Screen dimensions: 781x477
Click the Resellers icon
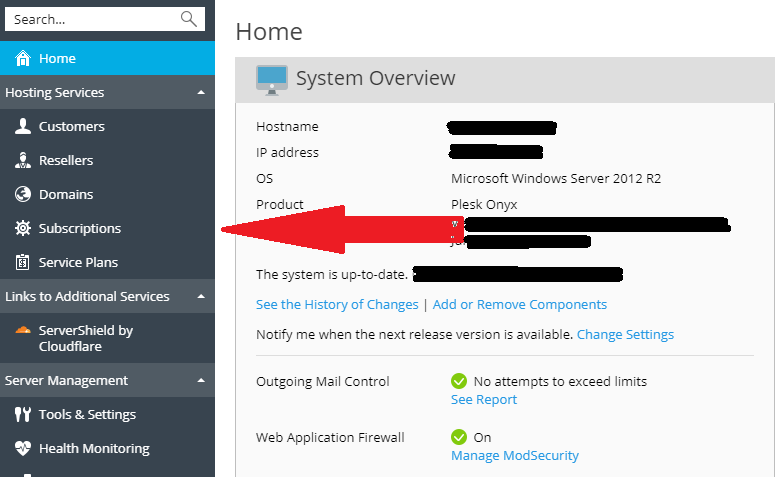pyautogui.click(x=23, y=160)
